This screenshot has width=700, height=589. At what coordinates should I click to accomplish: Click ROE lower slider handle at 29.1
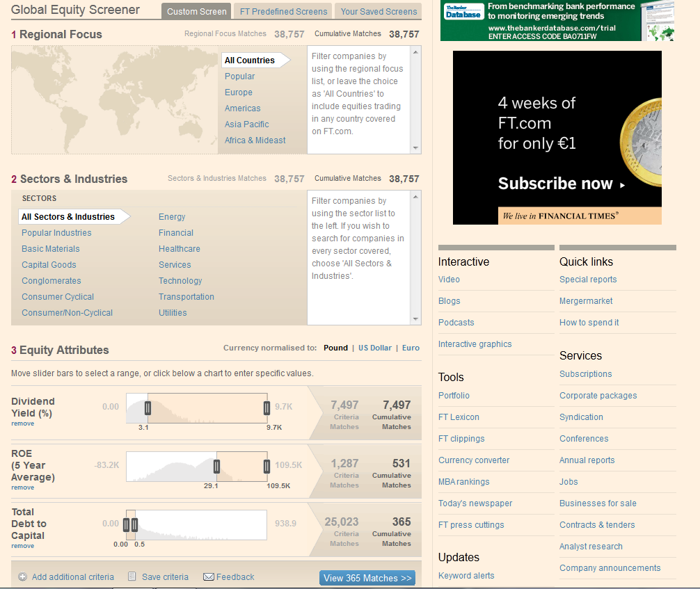coord(216,467)
